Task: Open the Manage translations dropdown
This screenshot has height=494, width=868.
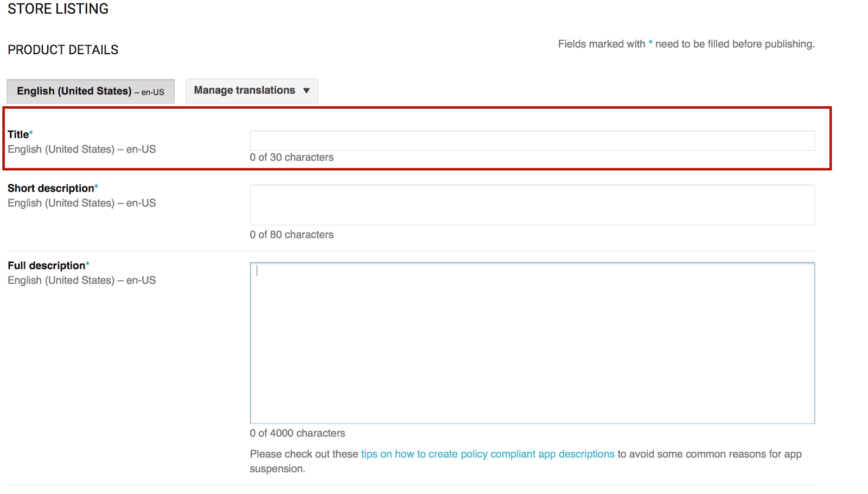Action: [252, 91]
